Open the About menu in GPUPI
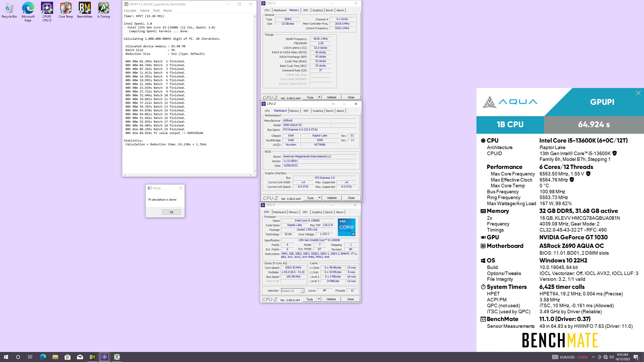The width and height of the screenshot is (644, 362). pyautogui.click(x=167, y=11)
